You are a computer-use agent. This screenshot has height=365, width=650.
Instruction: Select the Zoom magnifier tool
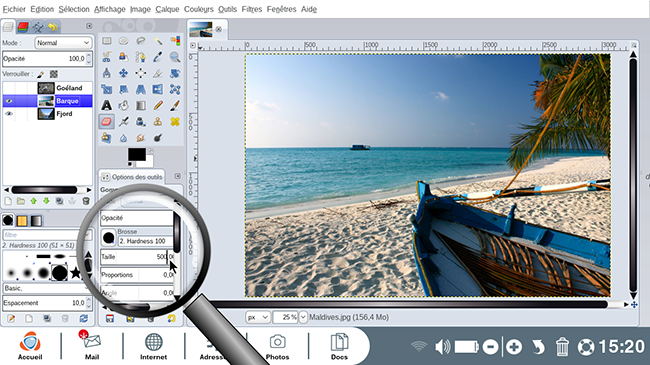(x=175, y=57)
